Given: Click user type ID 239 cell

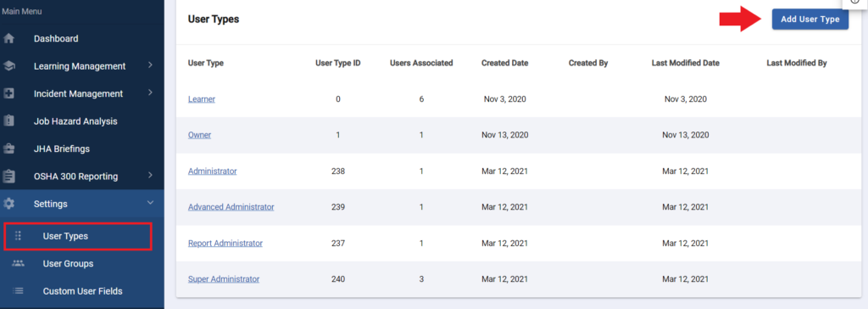Looking at the screenshot, I should tap(338, 207).
